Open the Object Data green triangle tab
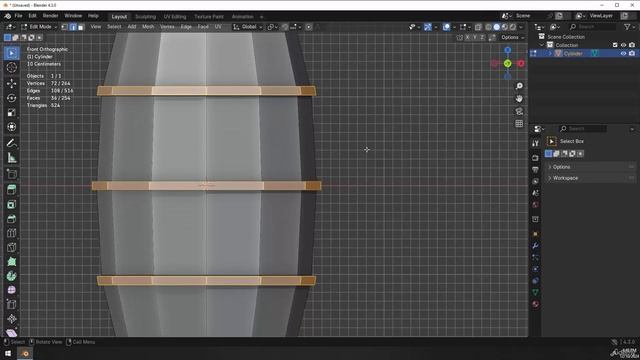The height and width of the screenshot is (360, 640). [536, 292]
